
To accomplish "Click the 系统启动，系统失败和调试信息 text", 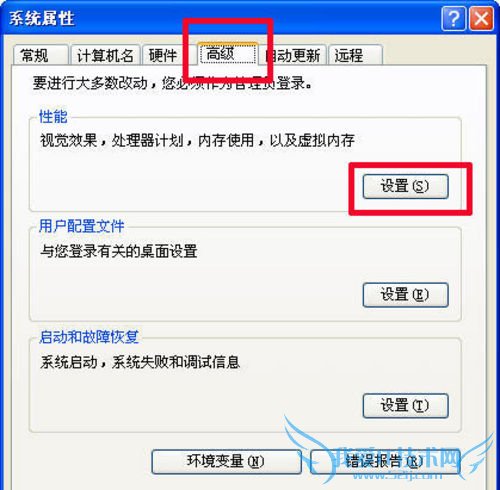I will 140,362.
